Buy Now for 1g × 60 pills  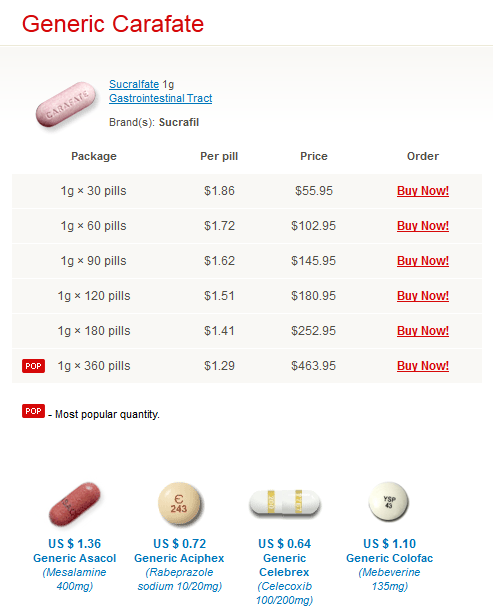[423, 226]
